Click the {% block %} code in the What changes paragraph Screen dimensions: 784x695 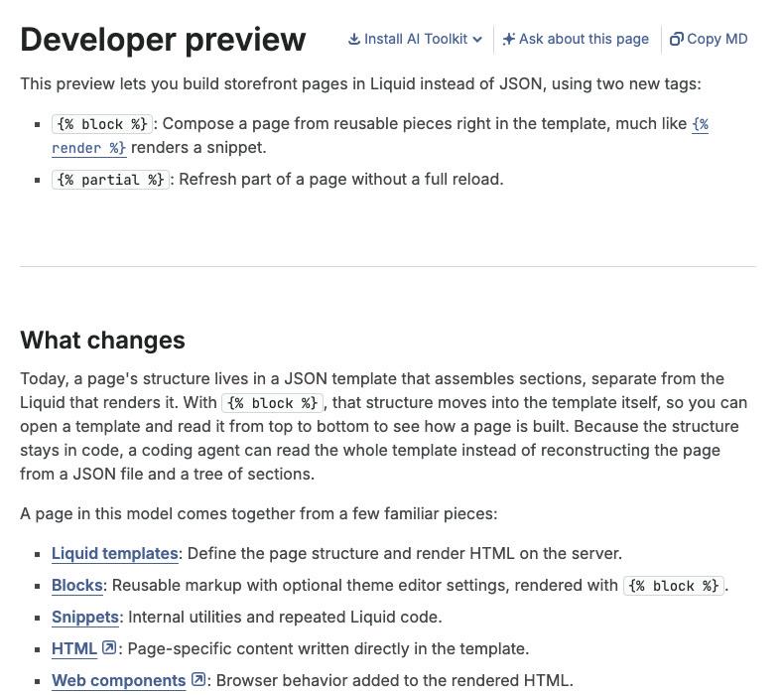(273, 403)
